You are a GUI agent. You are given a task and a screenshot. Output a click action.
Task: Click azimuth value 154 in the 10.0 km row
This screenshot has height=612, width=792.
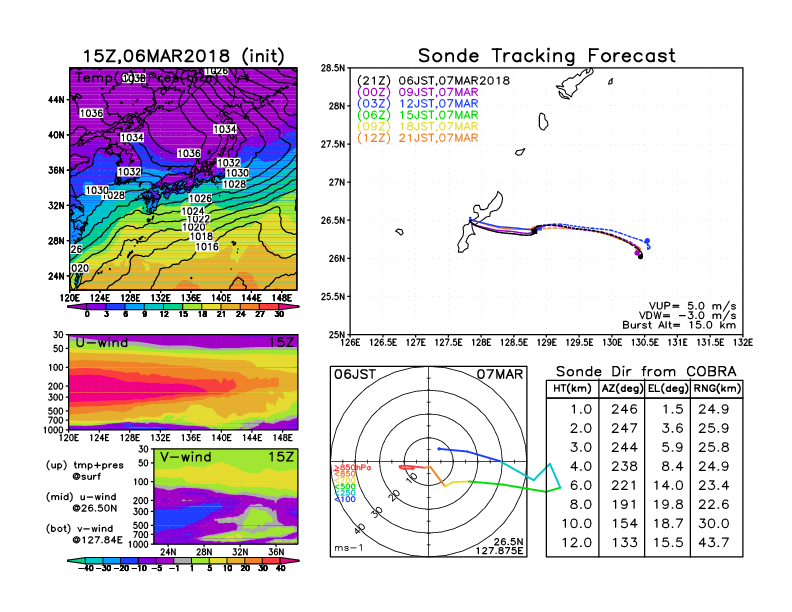(624, 524)
